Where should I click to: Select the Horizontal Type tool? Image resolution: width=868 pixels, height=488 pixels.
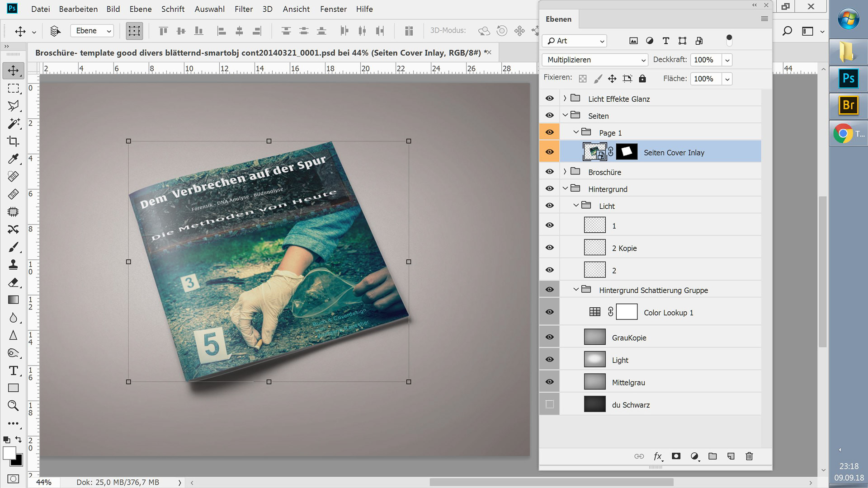(x=13, y=371)
